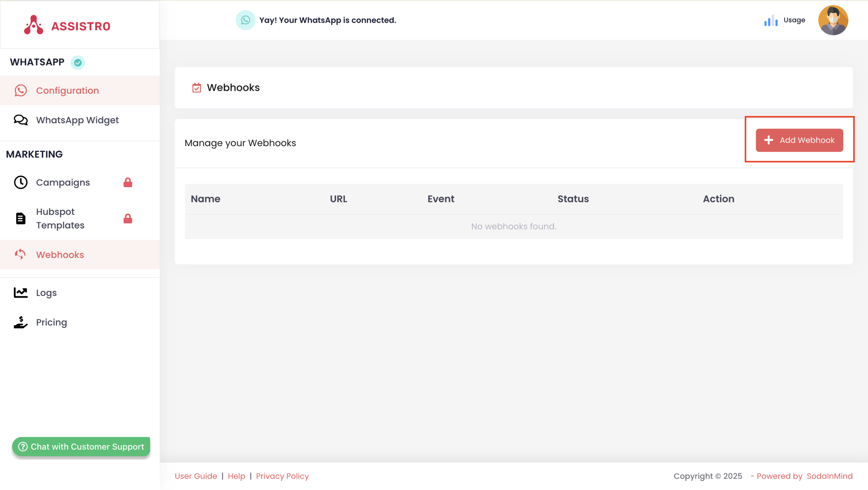This screenshot has width=868, height=490.
Task: Open Pricing page
Action: pyautogui.click(x=52, y=322)
